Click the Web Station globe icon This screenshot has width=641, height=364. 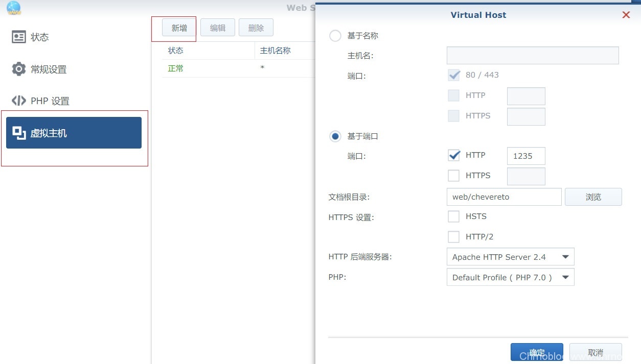click(14, 7)
